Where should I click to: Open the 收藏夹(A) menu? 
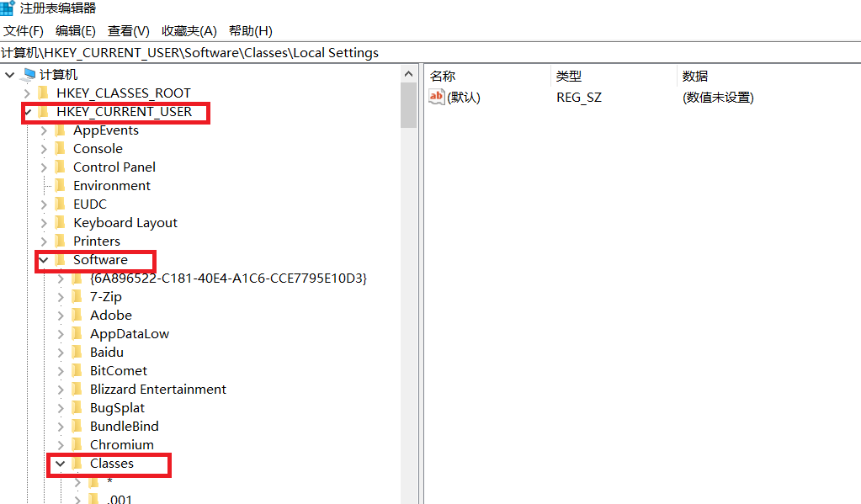[189, 31]
